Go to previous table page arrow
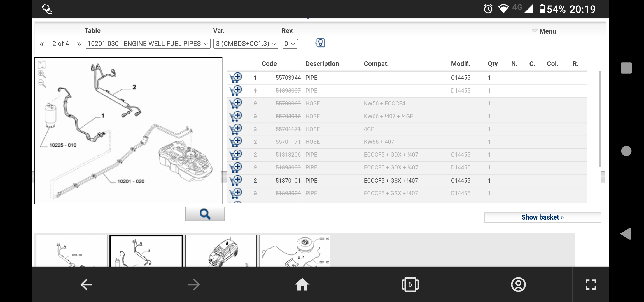Screen dimensions: 644x302 point(42,44)
